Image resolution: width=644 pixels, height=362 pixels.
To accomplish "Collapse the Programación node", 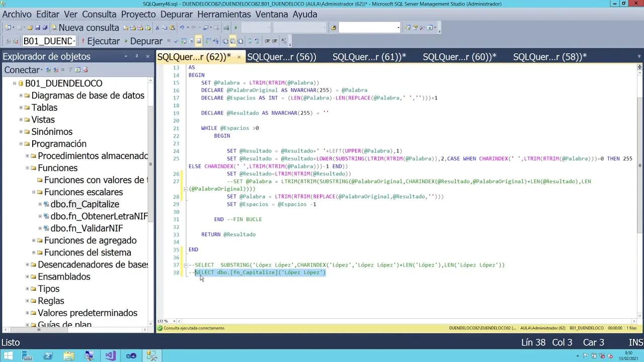I will pyautogui.click(x=21, y=144).
